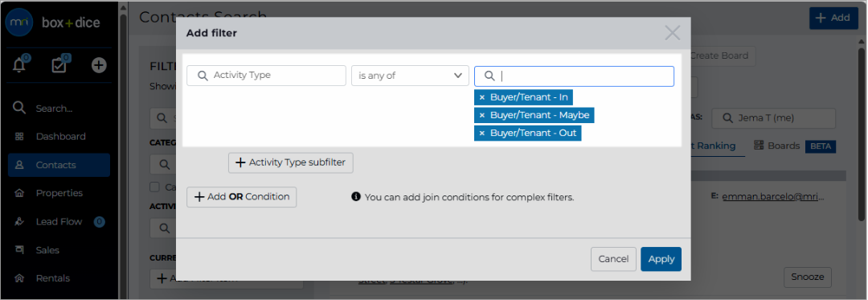
Task: Open Lead Flow in the sidebar
Action: click(59, 221)
